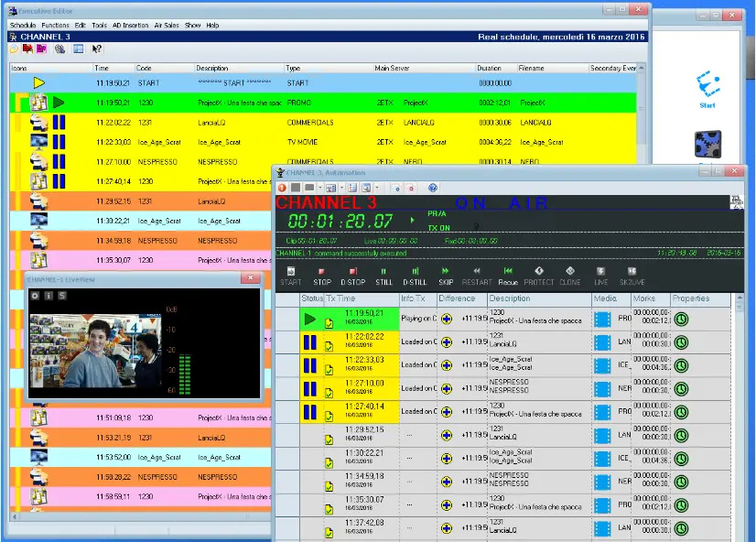Open the Air Sales menu
Image resolution: width=756 pixels, height=542 pixels.
point(167,26)
